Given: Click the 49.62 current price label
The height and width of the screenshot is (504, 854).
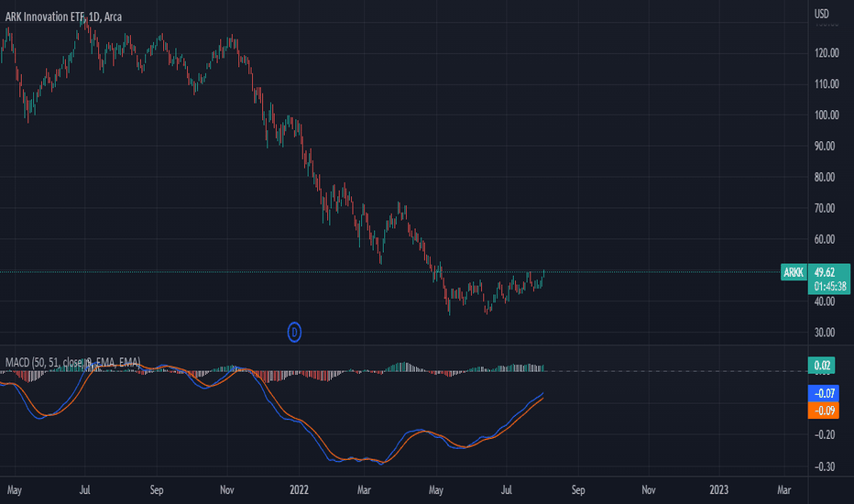Looking at the screenshot, I should [x=825, y=272].
